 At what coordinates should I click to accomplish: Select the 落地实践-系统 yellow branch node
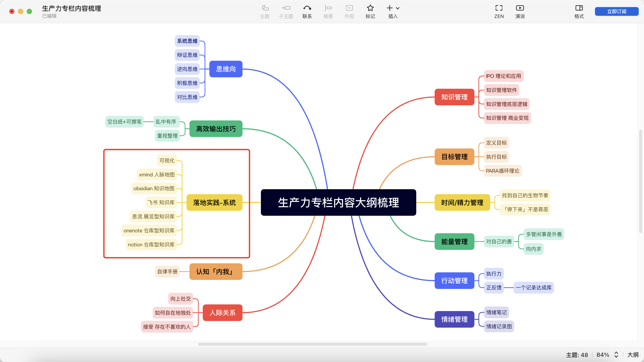(x=214, y=203)
